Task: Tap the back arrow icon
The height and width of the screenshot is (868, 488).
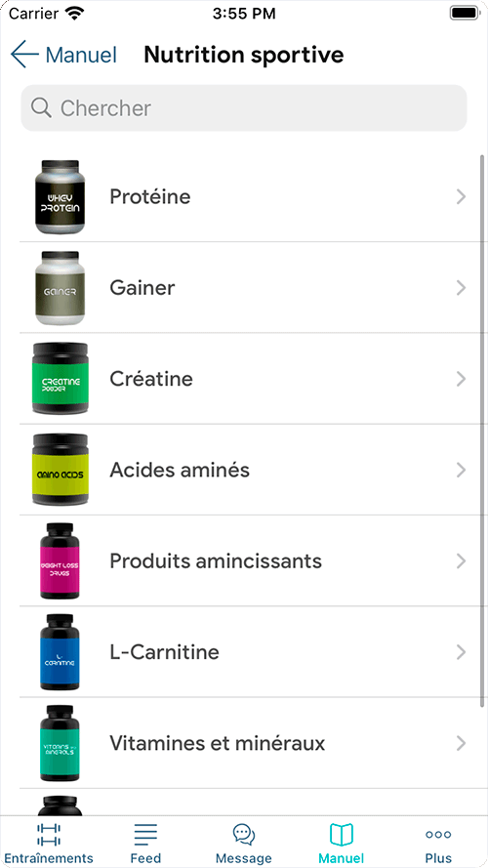Action: [x=24, y=55]
